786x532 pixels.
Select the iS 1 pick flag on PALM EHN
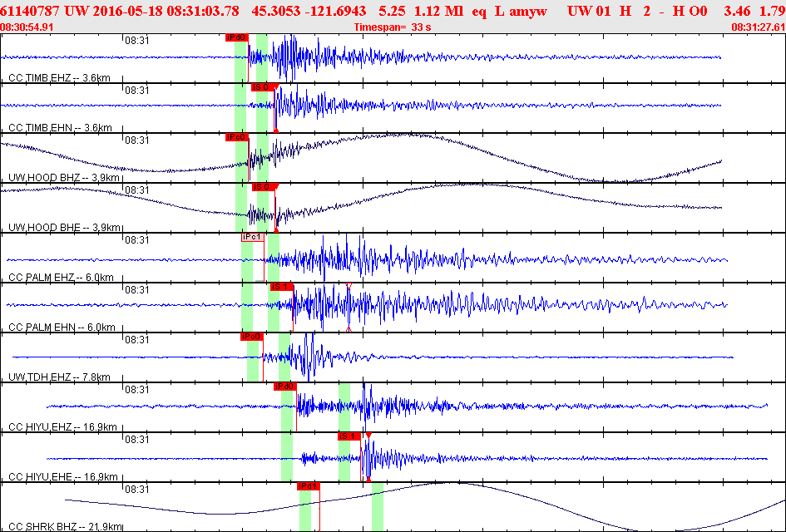[281, 287]
